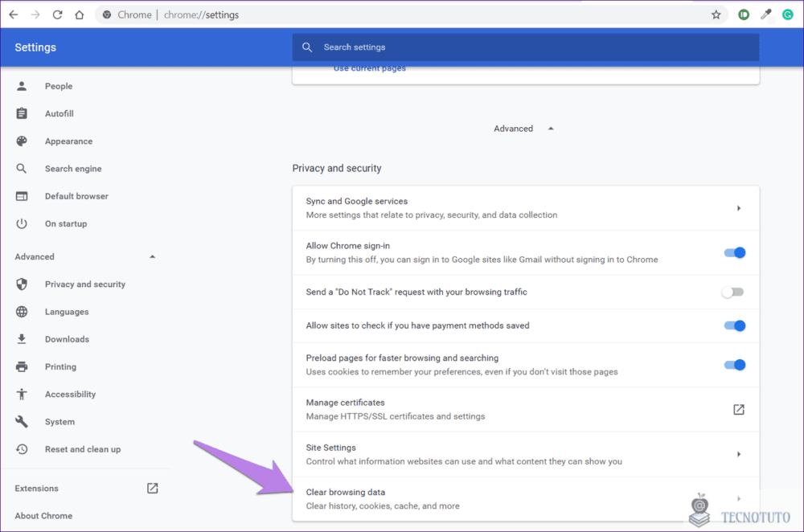This screenshot has height=532, width=804.
Task: Click the Privacy and security heading
Action: click(x=337, y=168)
